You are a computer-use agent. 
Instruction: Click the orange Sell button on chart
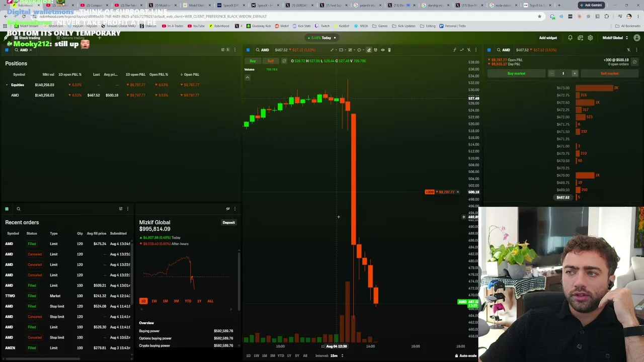pos(271,61)
